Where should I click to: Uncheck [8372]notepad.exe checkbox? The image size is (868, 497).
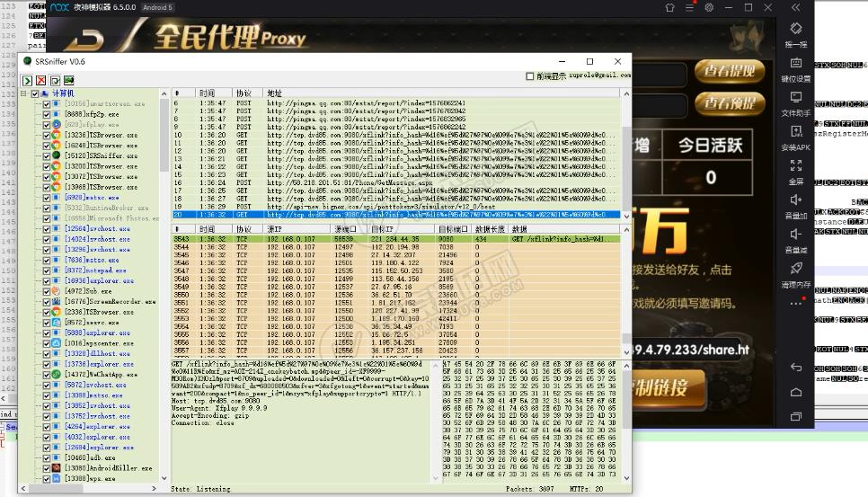47,271
